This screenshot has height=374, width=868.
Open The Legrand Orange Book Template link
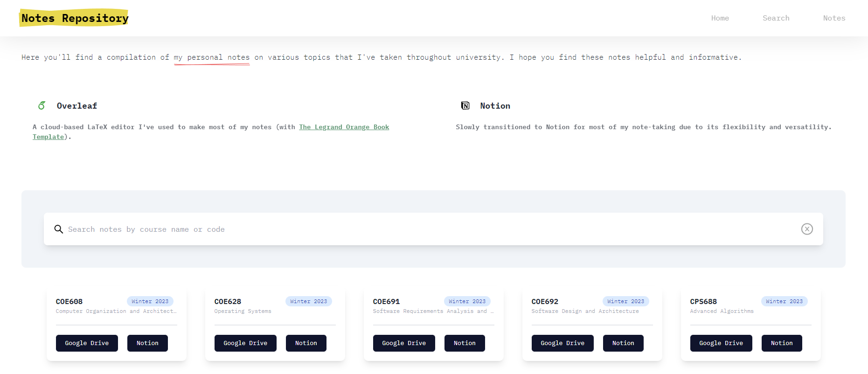tap(344, 127)
